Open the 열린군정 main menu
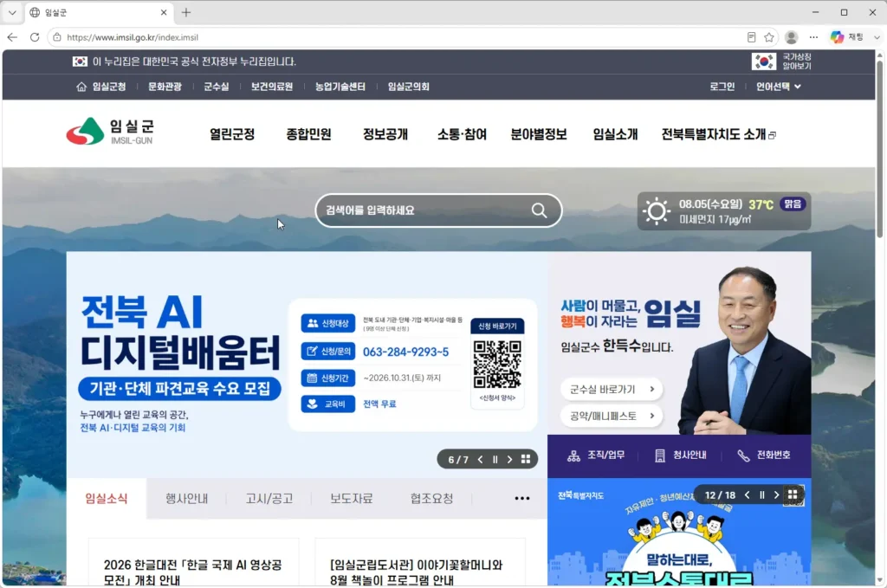Screen dimensions: 887x588 [x=232, y=134]
